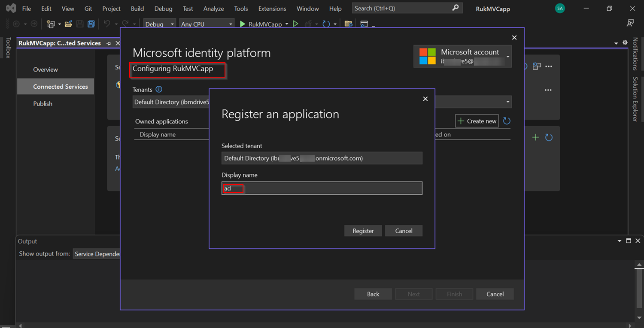Click the search magnifier icon

tap(456, 8)
